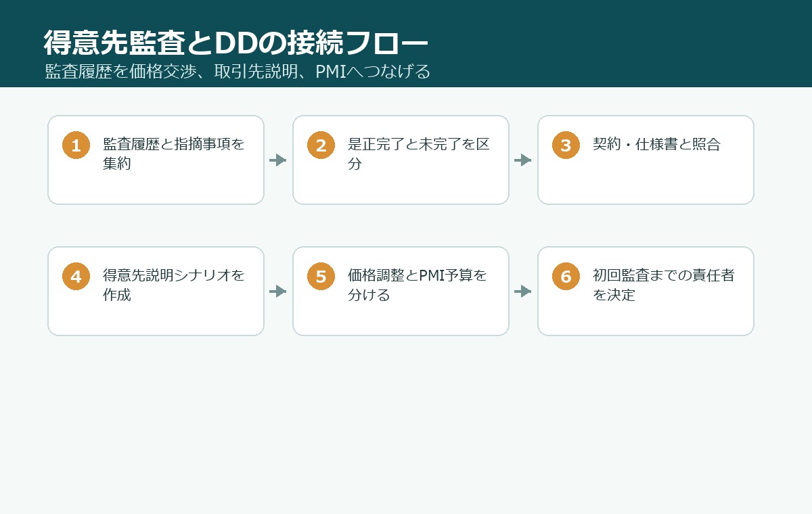Image resolution: width=812 pixels, height=514 pixels.
Task: Click the orange step 5 circle
Action: pyautogui.click(x=321, y=277)
